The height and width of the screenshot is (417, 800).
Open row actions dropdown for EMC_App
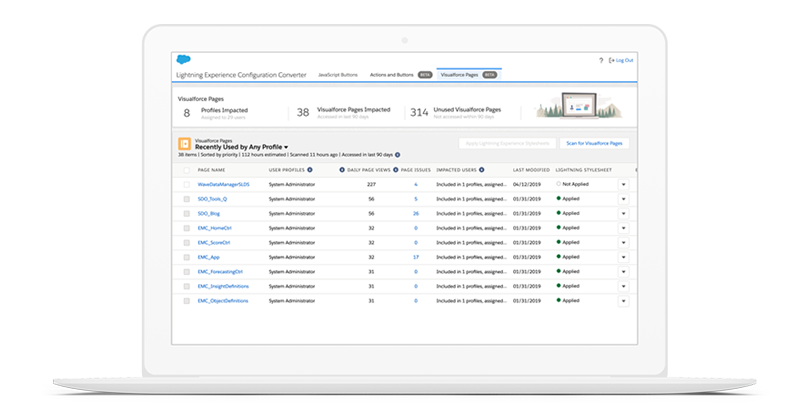[624, 257]
